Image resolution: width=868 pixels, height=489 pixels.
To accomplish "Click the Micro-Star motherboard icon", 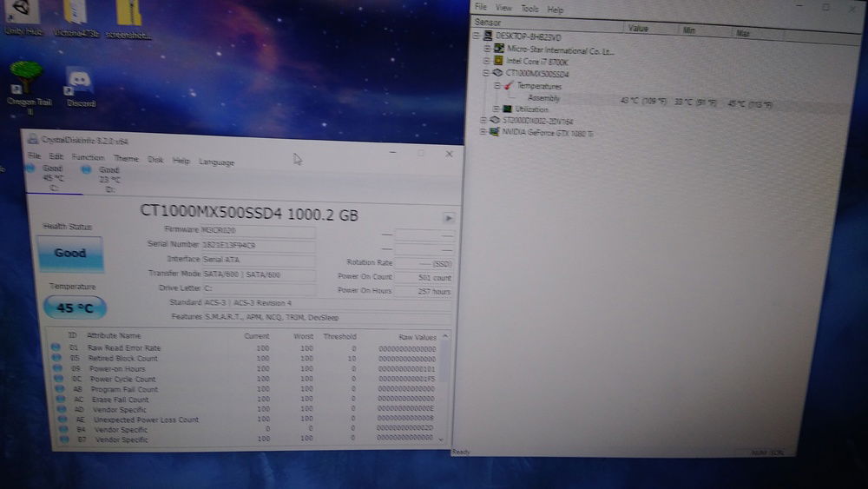I will (499, 49).
